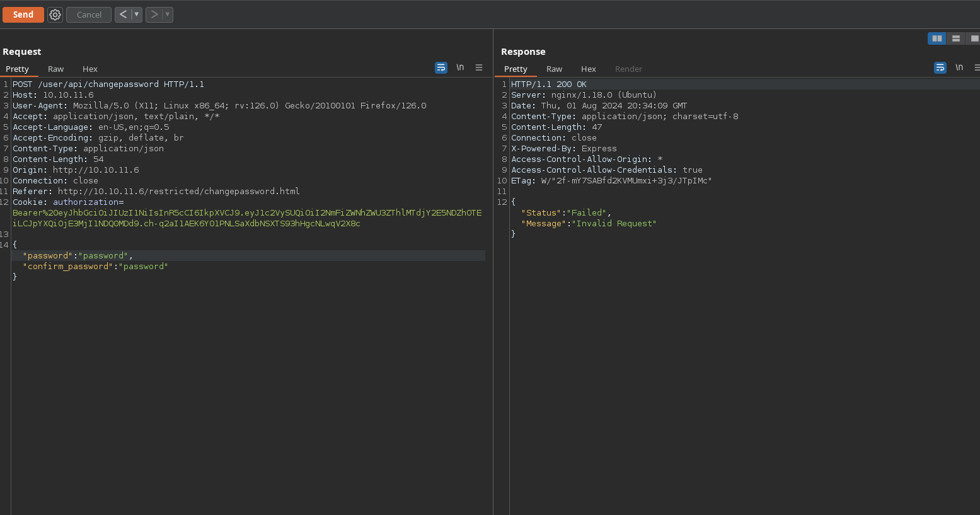Switch to the Request Hex tab
Viewport: 980px width, 515px height.
tap(90, 69)
